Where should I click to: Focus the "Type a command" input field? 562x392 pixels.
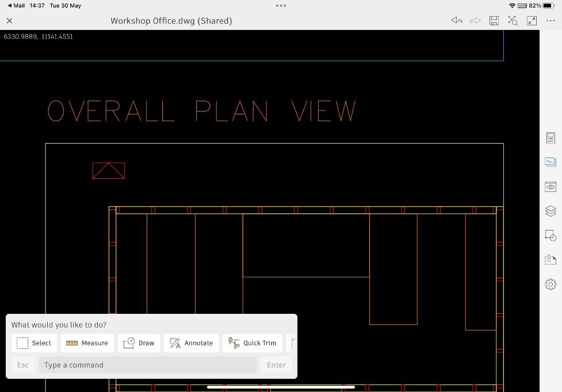(148, 365)
